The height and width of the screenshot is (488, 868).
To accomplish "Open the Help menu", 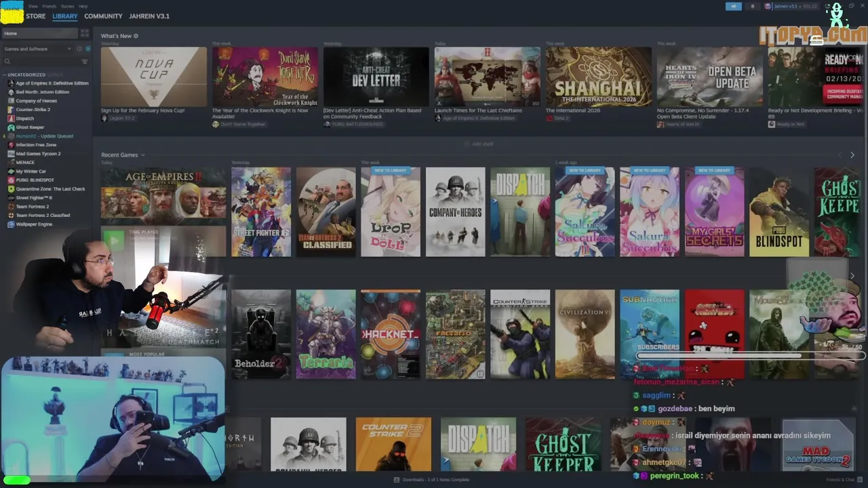I will pos(83,6).
